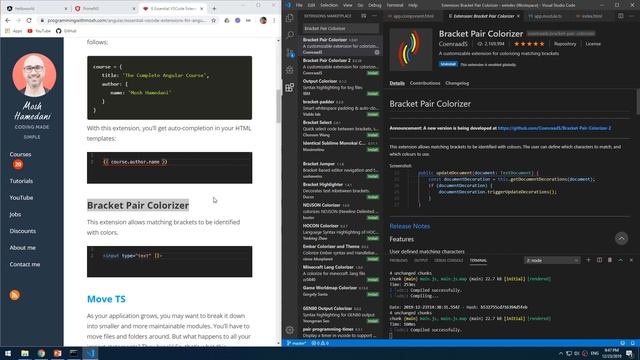Open the License link

click(x=593, y=44)
